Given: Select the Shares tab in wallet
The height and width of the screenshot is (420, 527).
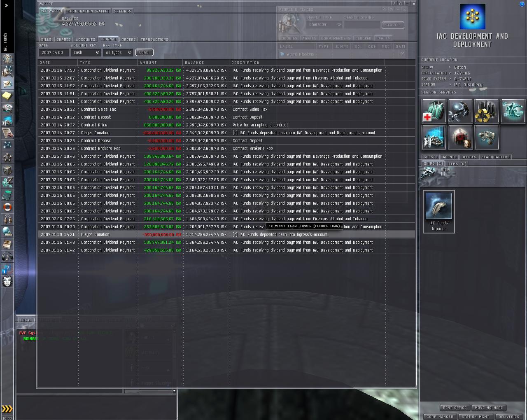Looking at the screenshot, I should tap(63, 40).
